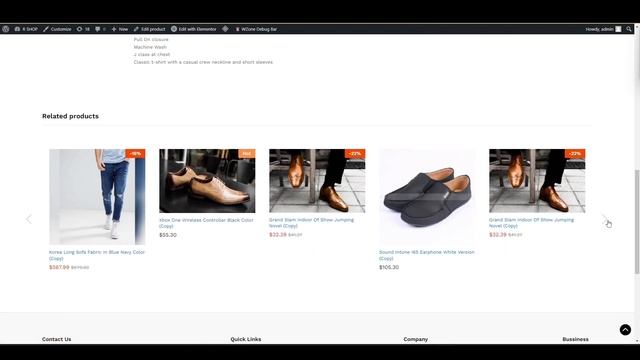Click the Bussiness footer heading
This screenshot has width=640, height=360.
[575, 339]
